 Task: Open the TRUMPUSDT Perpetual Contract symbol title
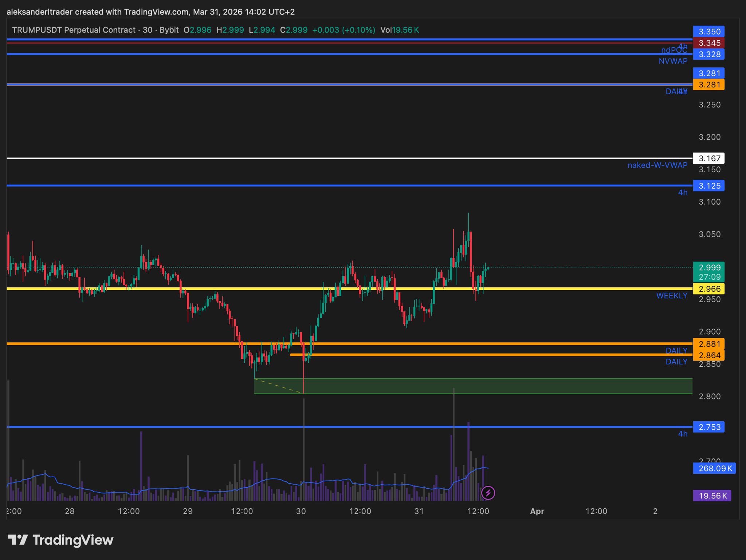(x=74, y=30)
